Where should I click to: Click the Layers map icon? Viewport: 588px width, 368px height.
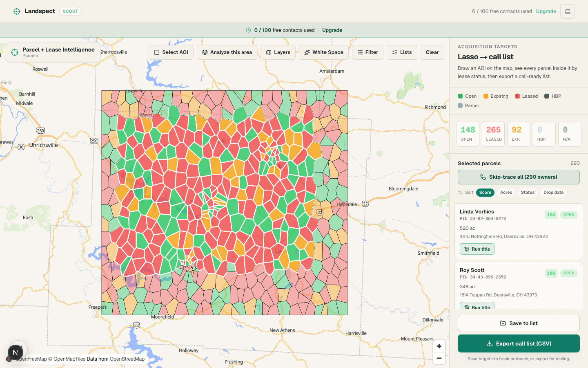(269, 52)
